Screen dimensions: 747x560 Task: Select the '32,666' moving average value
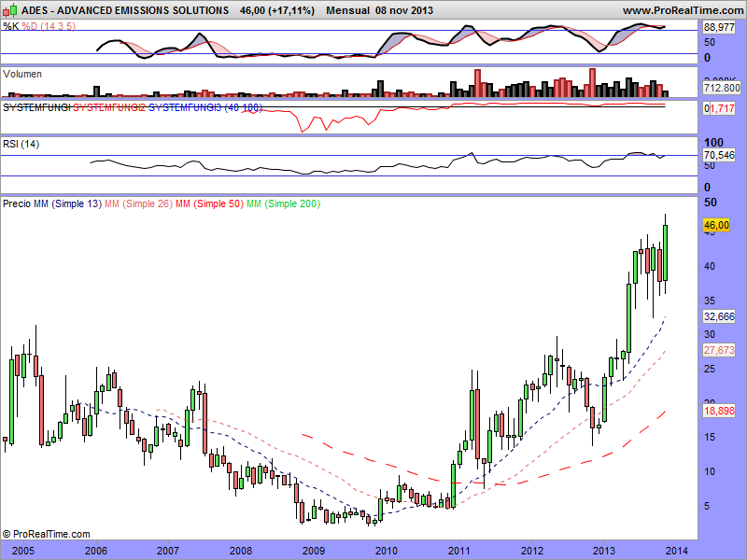point(719,316)
